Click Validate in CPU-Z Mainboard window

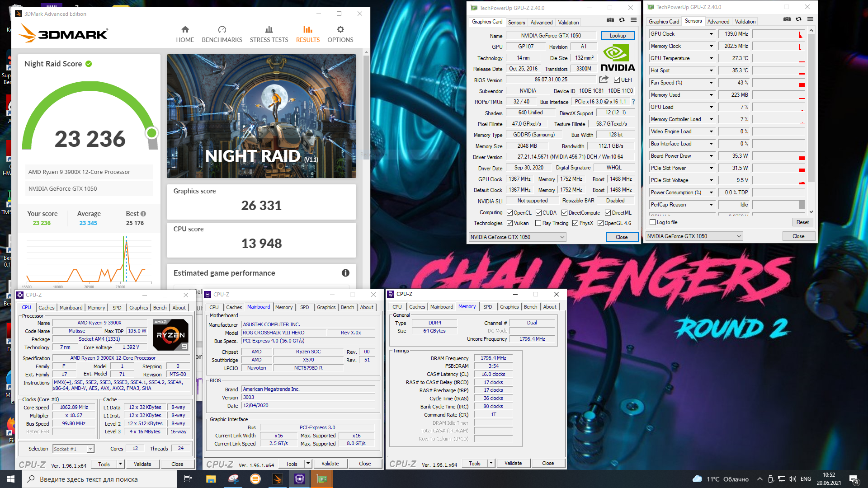click(x=330, y=464)
